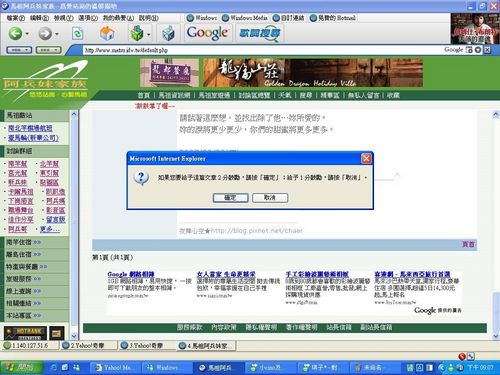
Task: Expand the green cube icon dropdown arrow
Action: [x=149, y=34]
